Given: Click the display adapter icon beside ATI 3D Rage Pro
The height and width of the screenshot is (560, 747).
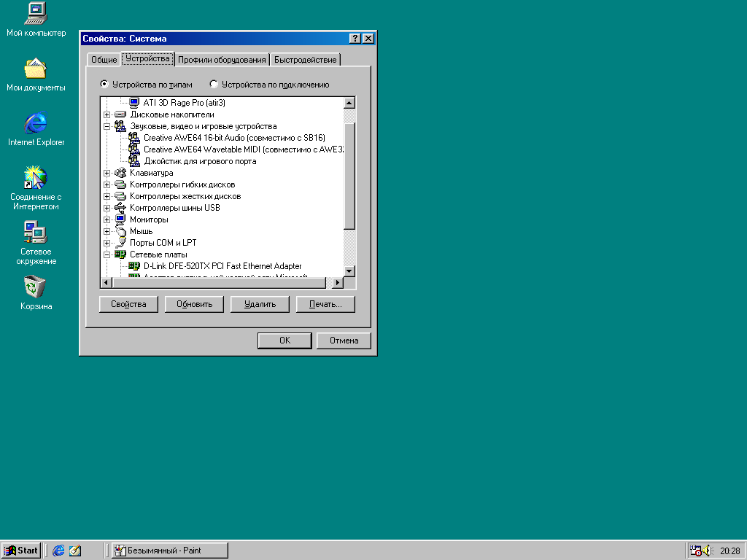Looking at the screenshot, I should tap(134, 102).
